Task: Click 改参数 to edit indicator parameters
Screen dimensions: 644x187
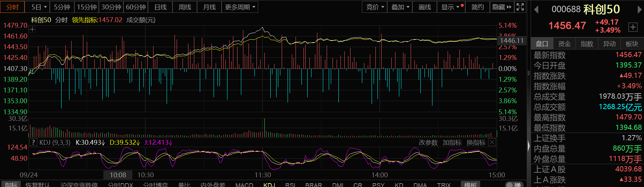Action: coord(428,142)
